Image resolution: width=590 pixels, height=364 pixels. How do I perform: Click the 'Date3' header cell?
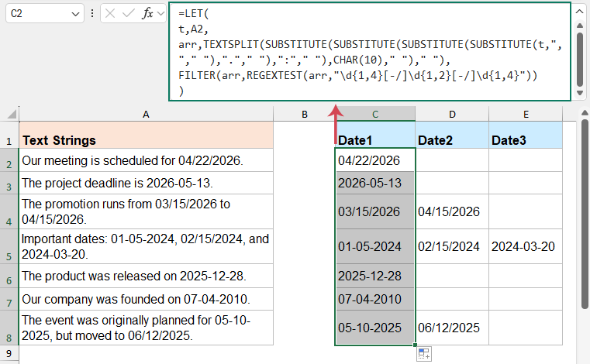click(526, 135)
